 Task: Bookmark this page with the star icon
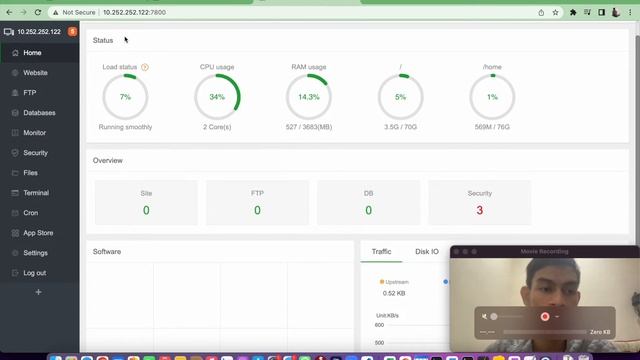555,13
